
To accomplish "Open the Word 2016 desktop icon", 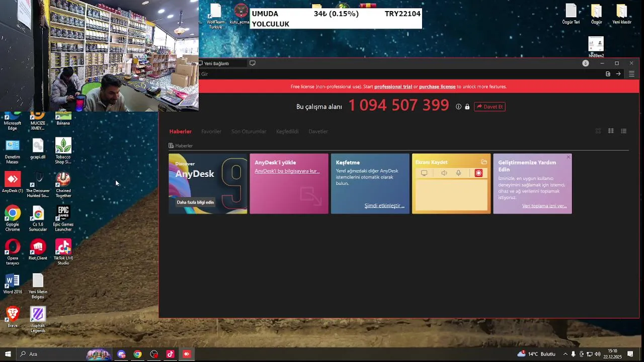I will click(13, 284).
